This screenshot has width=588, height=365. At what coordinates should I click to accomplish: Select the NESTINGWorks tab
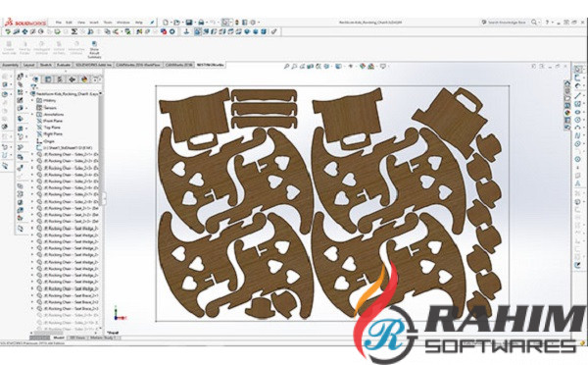(210, 65)
